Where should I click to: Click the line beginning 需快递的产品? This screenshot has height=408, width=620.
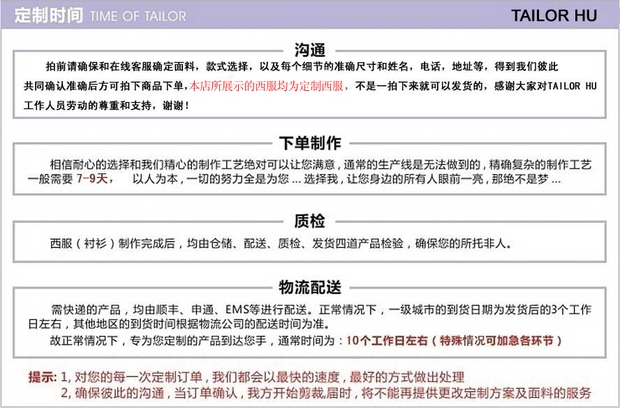(x=321, y=310)
